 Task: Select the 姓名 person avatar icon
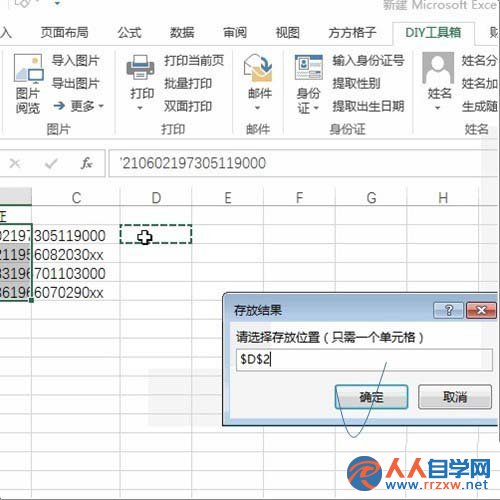pyautogui.click(x=438, y=68)
